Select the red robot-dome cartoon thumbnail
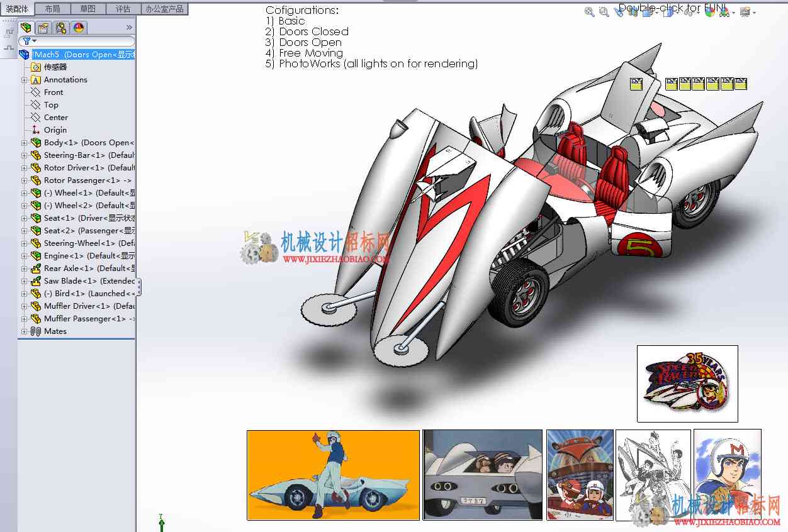 coord(580,475)
